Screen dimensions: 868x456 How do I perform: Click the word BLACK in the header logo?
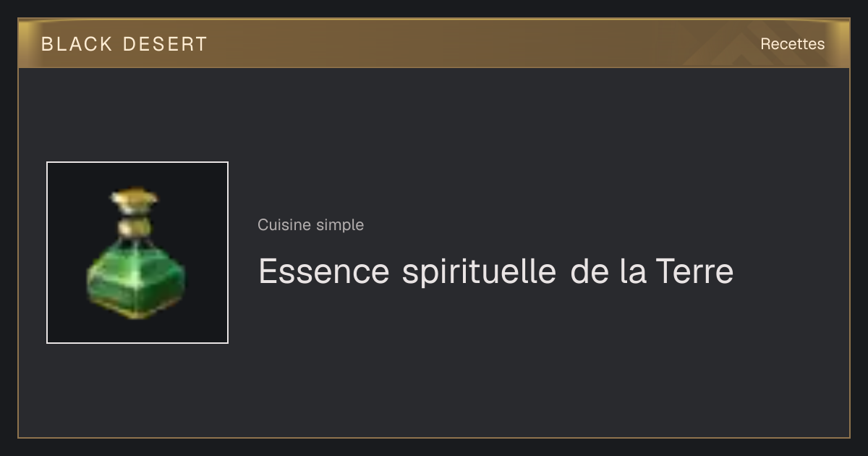[x=77, y=44]
